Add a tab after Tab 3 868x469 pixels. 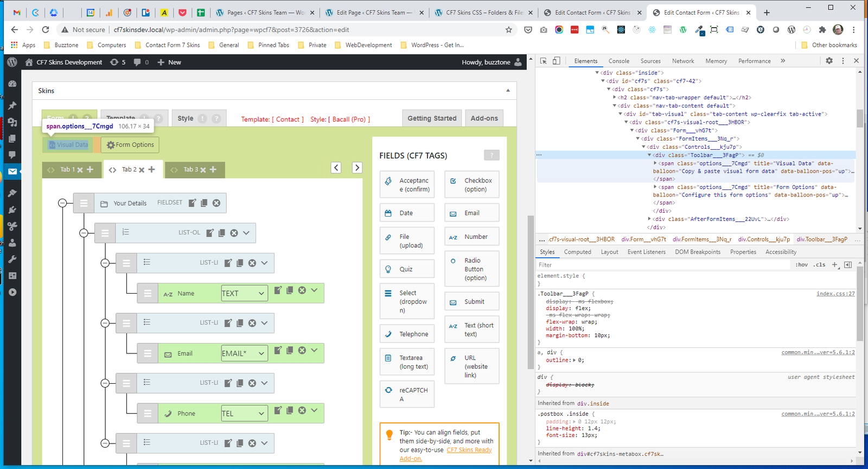(x=213, y=170)
